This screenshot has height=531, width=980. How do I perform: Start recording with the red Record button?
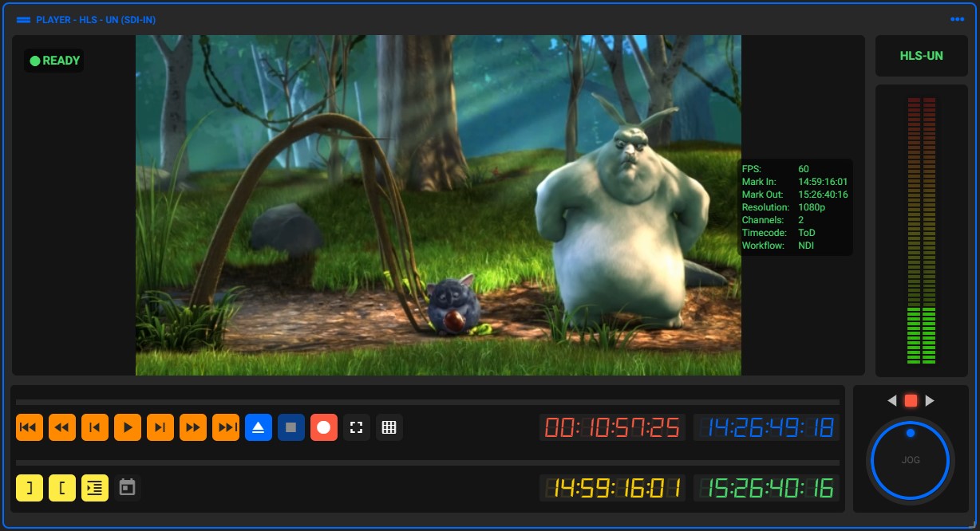324,427
